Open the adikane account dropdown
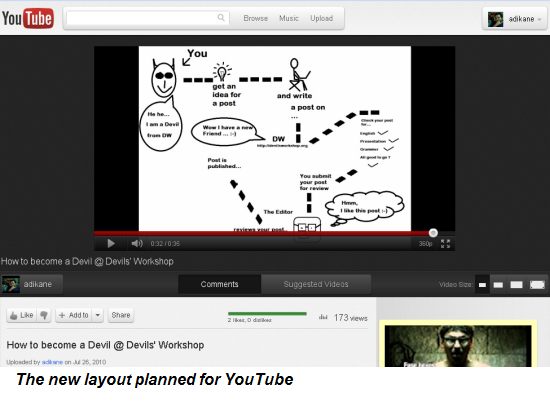 [515, 19]
